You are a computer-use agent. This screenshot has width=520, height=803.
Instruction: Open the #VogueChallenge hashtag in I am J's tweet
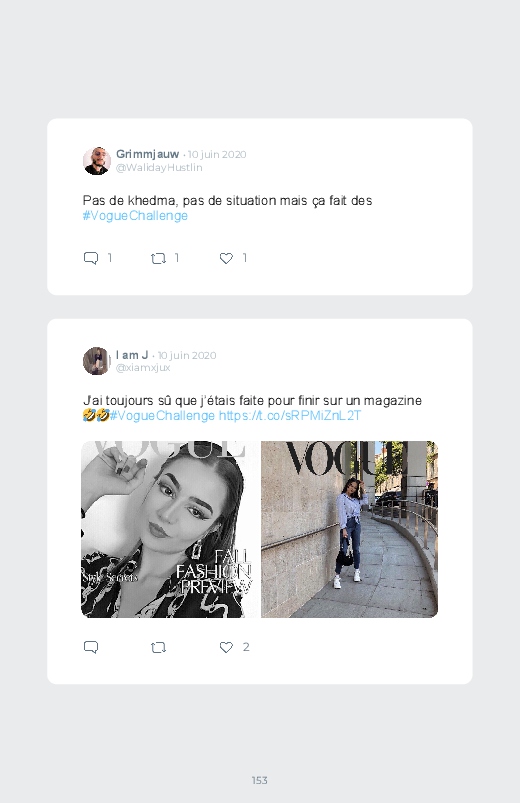(x=162, y=415)
